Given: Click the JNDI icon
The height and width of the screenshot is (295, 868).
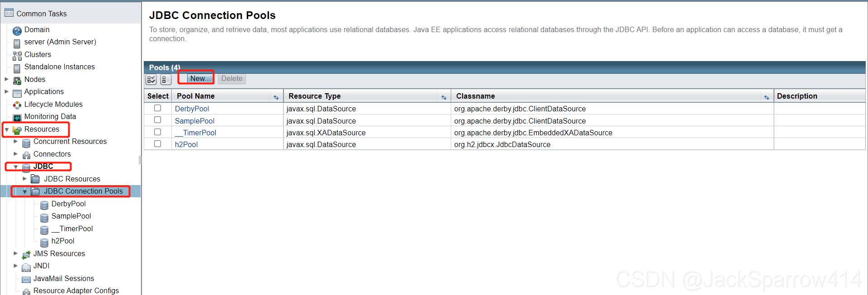Looking at the screenshot, I should point(26,267).
